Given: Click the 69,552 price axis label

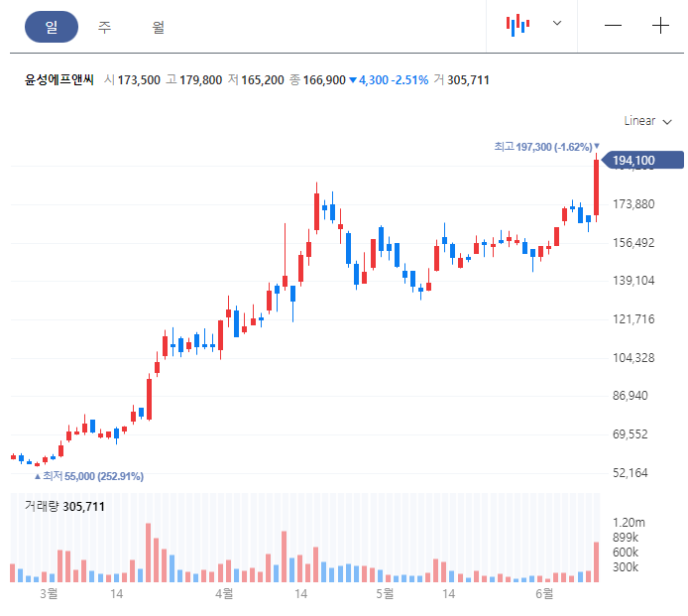Looking at the screenshot, I should click(631, 434).
